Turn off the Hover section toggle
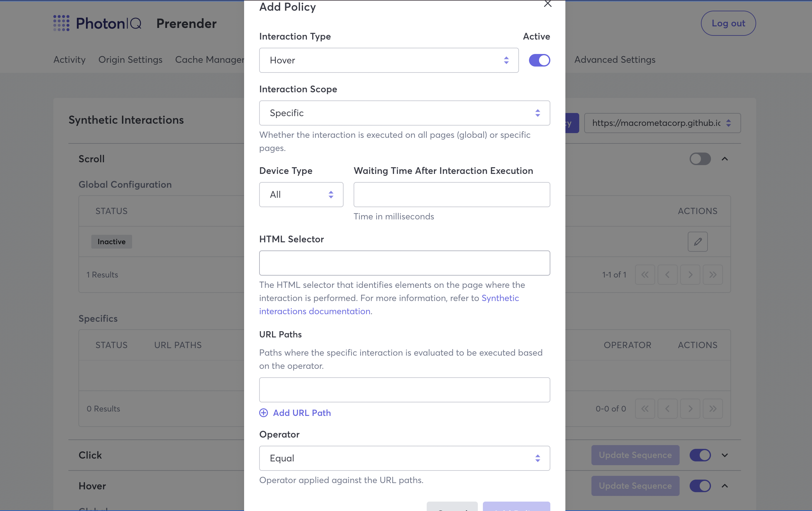The width and height of the screenshot is (812, 511). point(700,486)
